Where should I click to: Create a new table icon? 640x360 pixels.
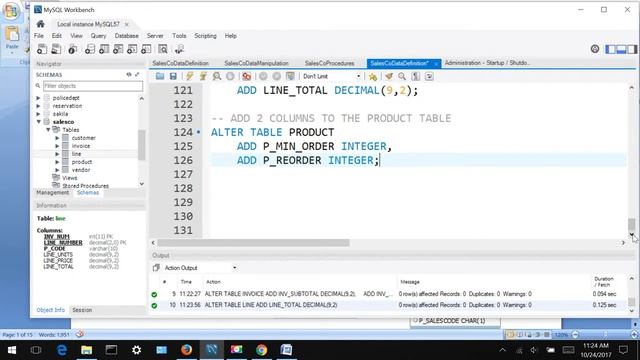tap(104, 49)
